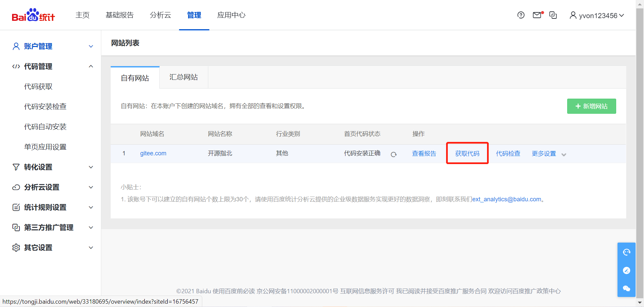The height and width of the screenshot is (307, 644).
Task: Click the 欢迎访问百度推广政策中心 footer link
Action: [525, 291]
